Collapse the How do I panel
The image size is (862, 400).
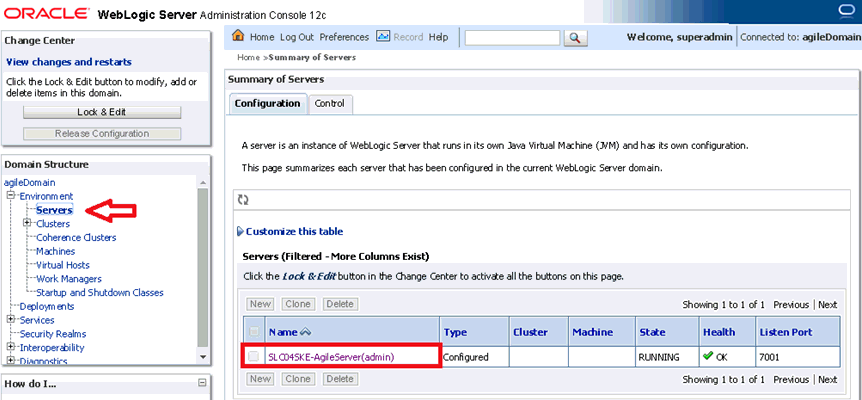coord(202,384)
